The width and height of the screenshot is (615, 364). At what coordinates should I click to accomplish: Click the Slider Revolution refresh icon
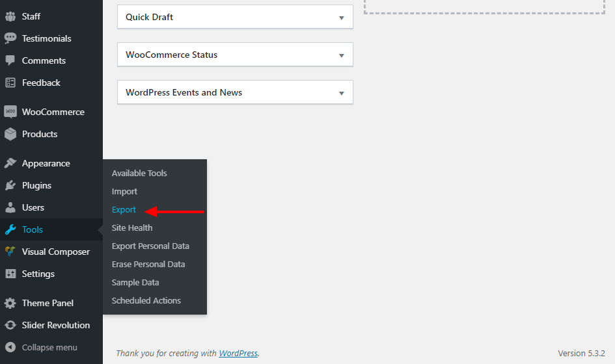point(10,325)
